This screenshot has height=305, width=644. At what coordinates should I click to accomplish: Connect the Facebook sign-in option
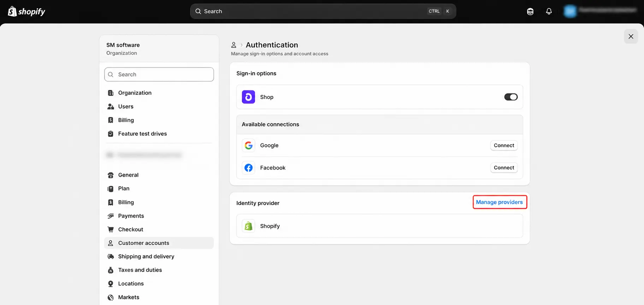(x=504, y=168)
